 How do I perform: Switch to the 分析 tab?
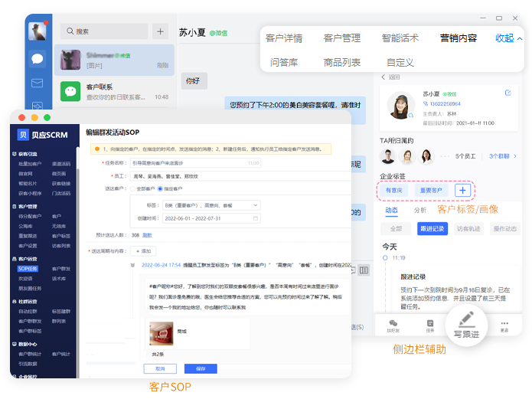click(420, 211)
